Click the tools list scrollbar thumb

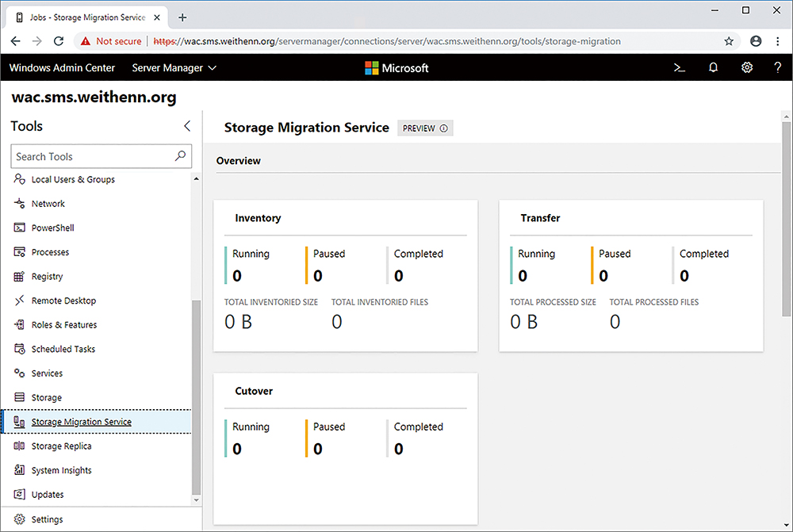tap(196, 397)
